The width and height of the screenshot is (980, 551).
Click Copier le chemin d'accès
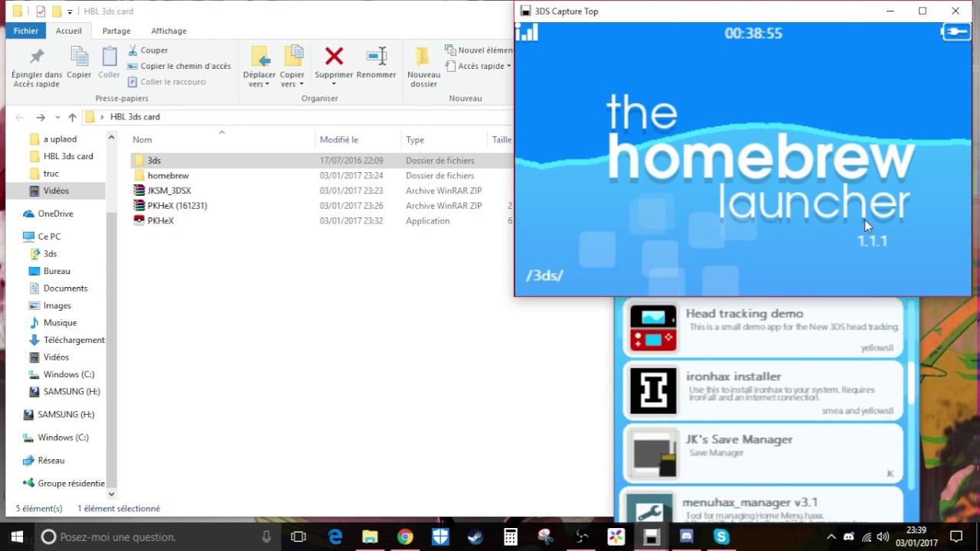[178, 66]
